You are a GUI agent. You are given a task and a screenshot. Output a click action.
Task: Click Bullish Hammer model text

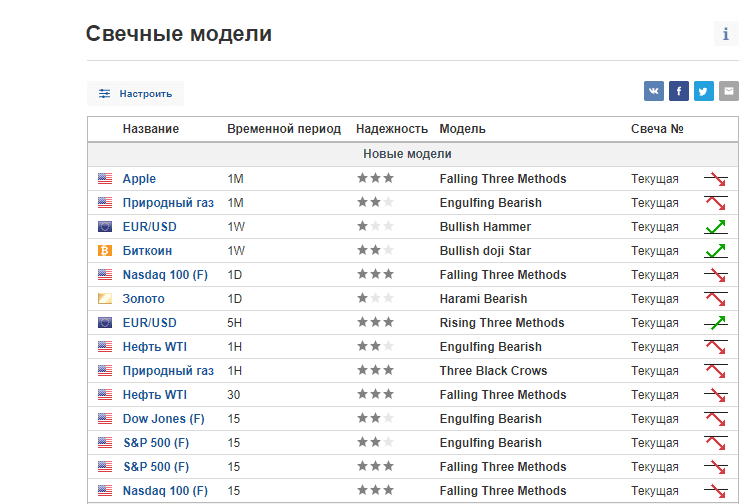coord(485,227)
